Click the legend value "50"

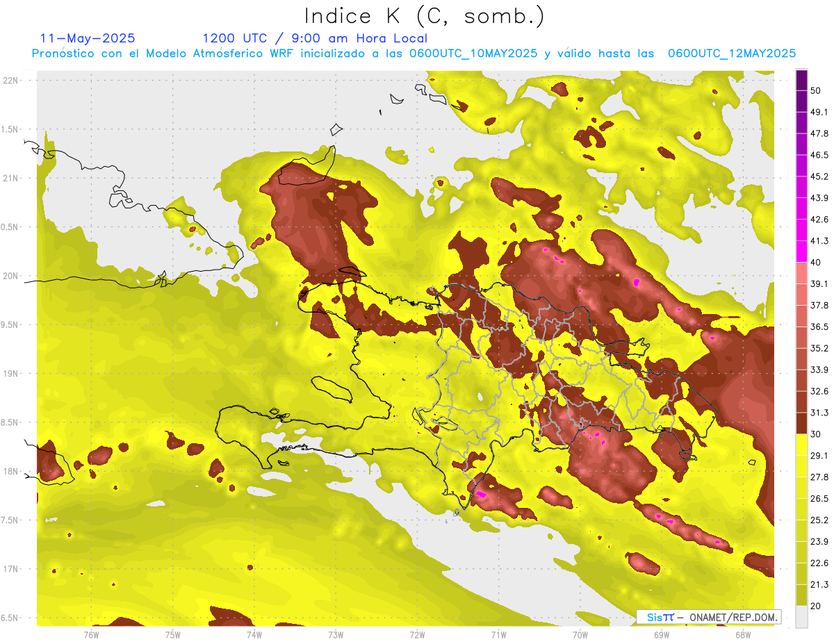816,90
